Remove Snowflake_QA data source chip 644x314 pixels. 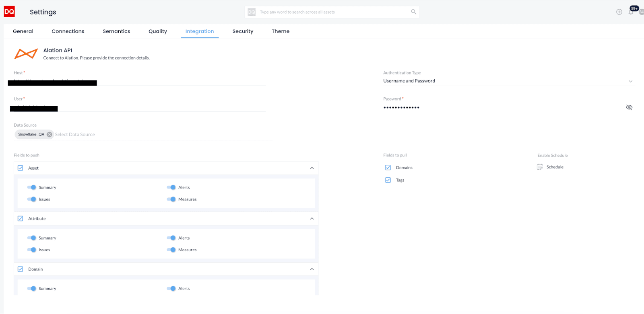50,135
